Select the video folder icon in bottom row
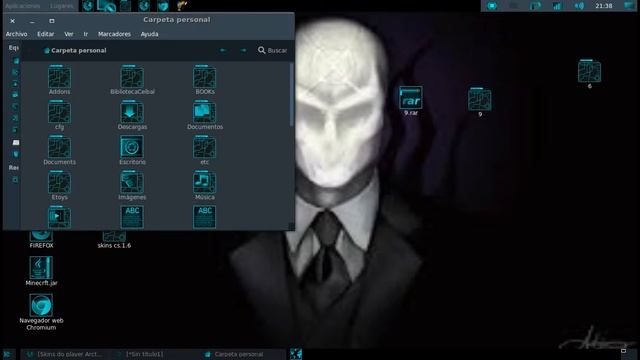640x360 pixels. [59, 217]
